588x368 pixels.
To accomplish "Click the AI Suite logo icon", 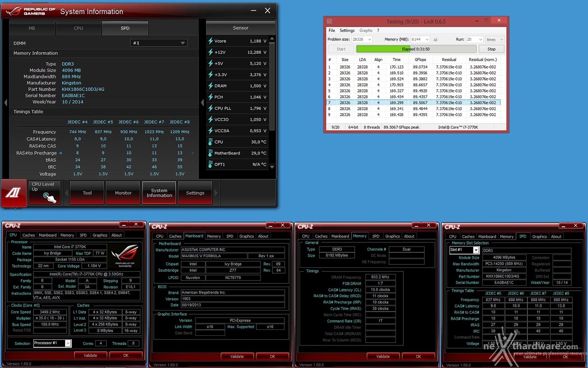I will (14, 193).
